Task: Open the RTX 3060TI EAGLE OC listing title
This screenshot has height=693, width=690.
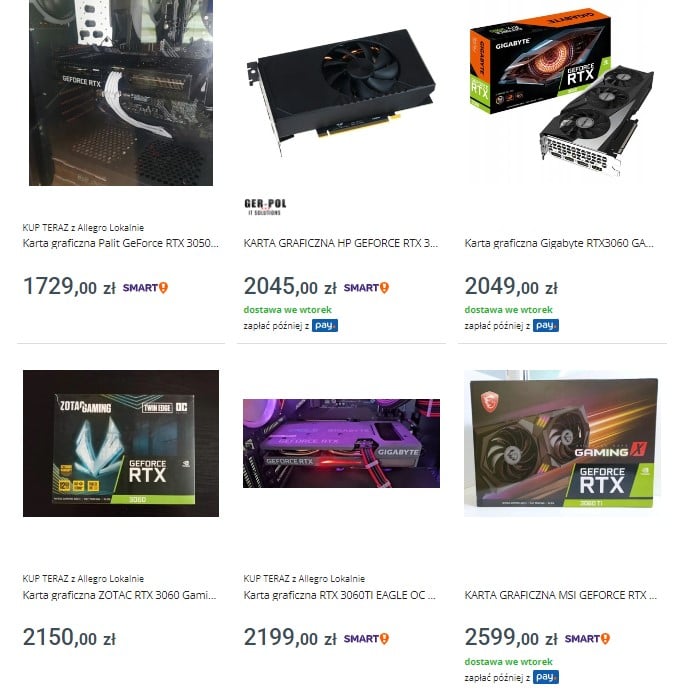Action: (339, 595)
